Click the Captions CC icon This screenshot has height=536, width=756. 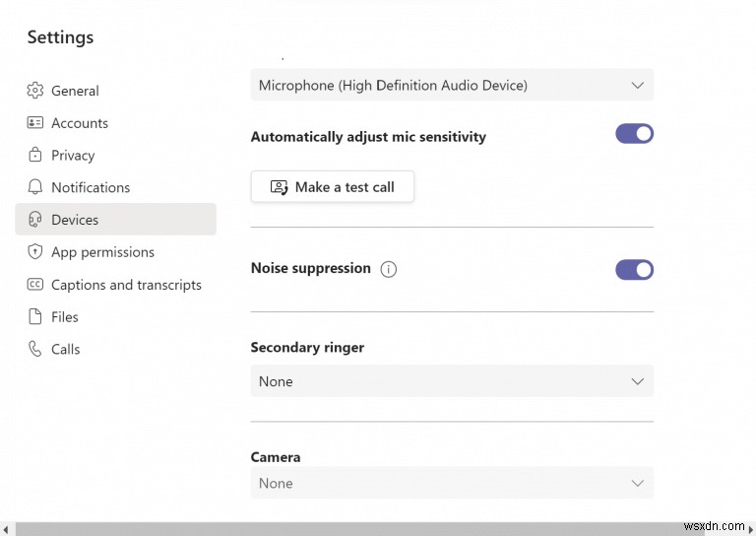click(x=34, y=284)
